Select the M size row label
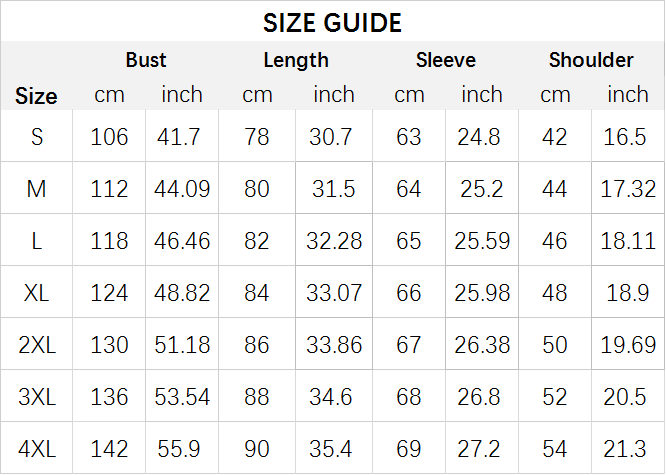The height and width of the screenshot is (475, 666). tap(36, 189)
